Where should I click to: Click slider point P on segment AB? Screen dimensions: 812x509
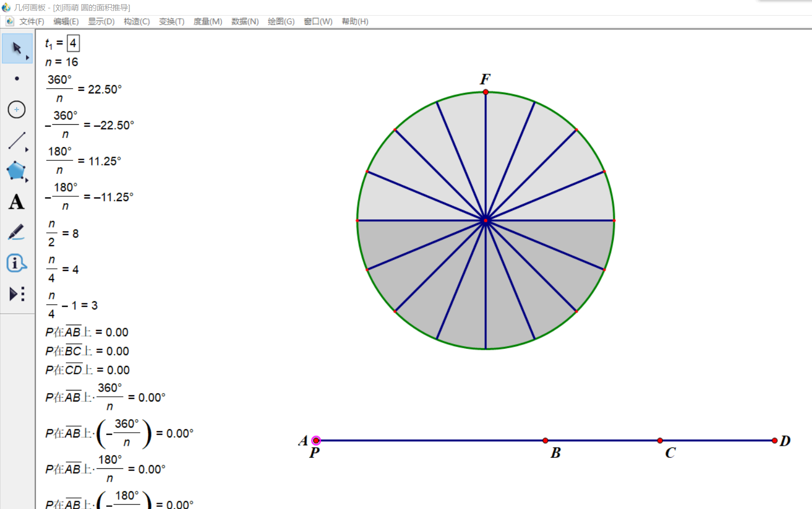(316, 441)
